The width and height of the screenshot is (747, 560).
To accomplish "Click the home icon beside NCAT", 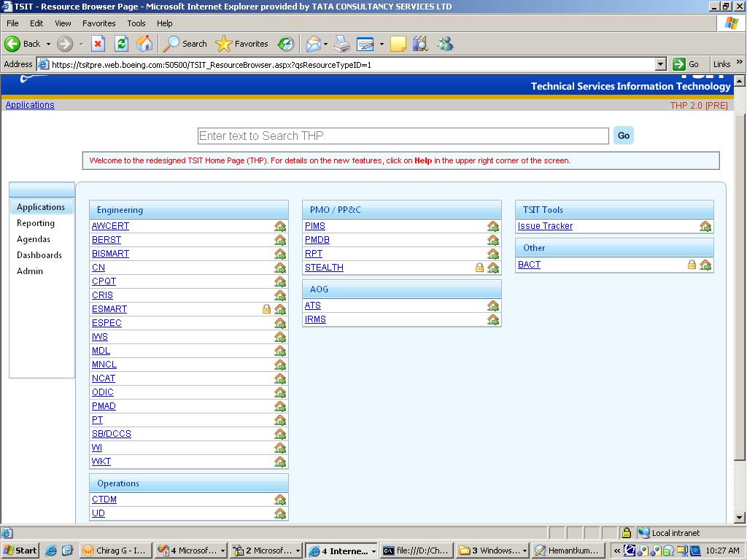I will coord(280,378).
